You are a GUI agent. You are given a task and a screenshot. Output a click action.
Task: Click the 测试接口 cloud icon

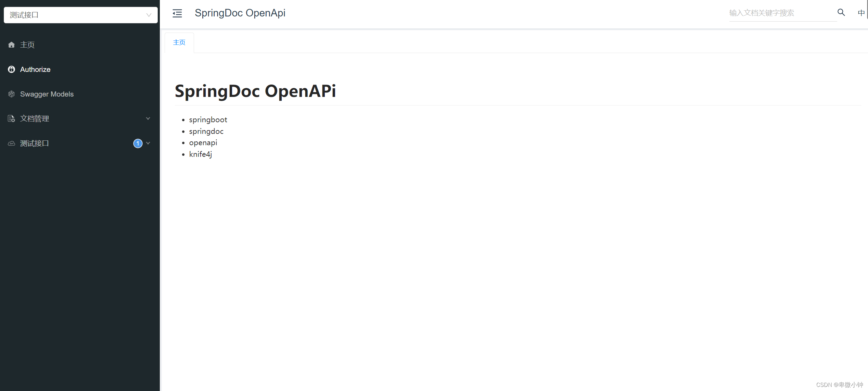(x=11, y=143)
